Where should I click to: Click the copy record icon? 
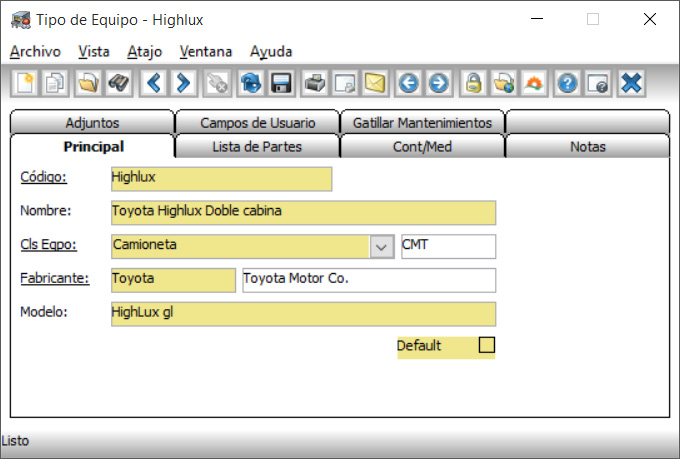click(54, 83)
